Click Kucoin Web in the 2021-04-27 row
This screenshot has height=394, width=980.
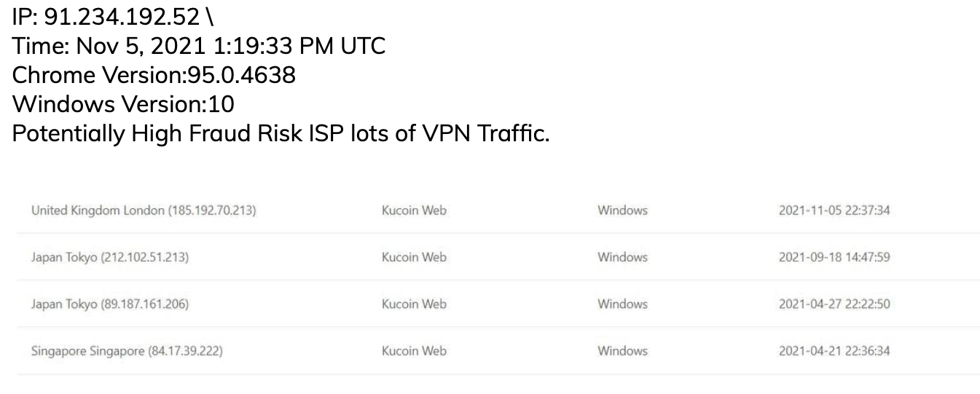tap(414, 304)
